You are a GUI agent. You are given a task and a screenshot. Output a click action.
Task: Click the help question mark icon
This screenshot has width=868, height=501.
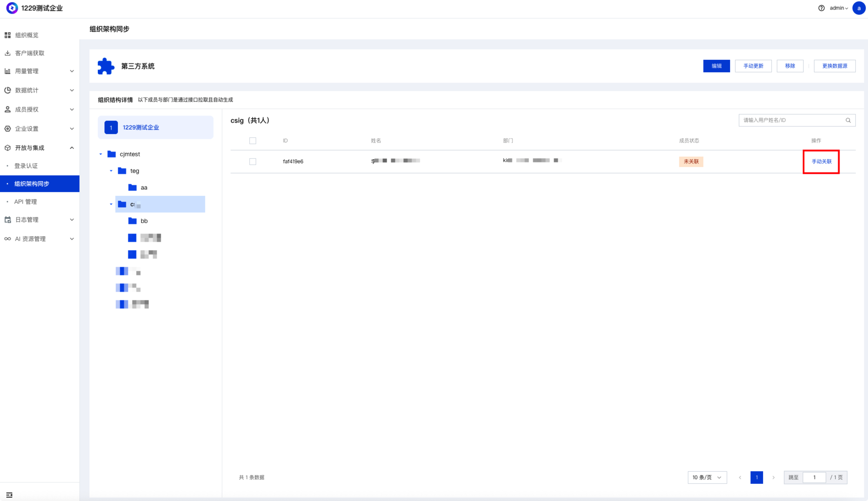(821, 8)
